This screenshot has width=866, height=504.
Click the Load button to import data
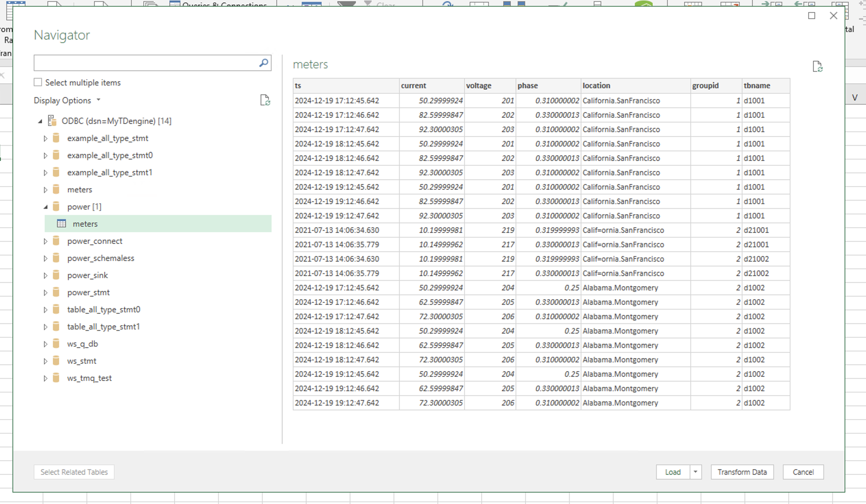tap(673, 472)
